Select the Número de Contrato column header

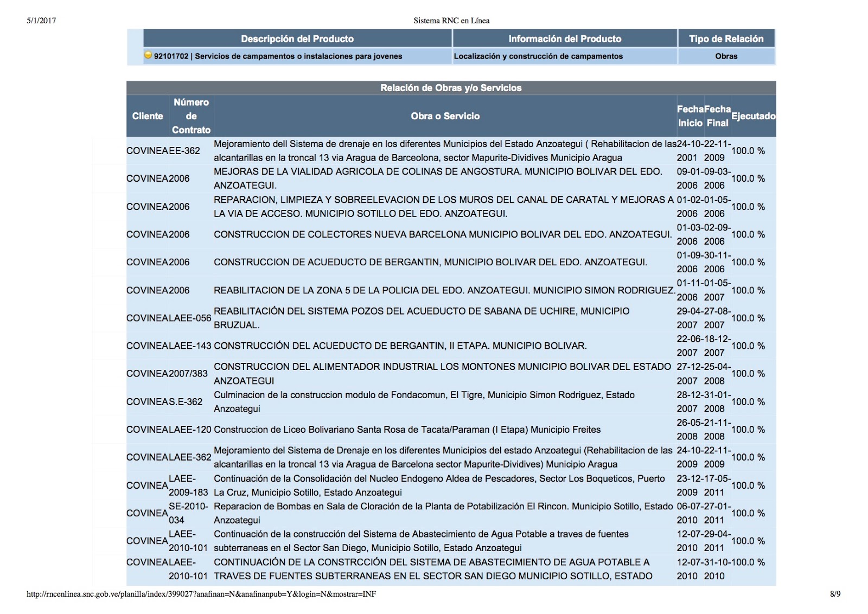point(191,116)
